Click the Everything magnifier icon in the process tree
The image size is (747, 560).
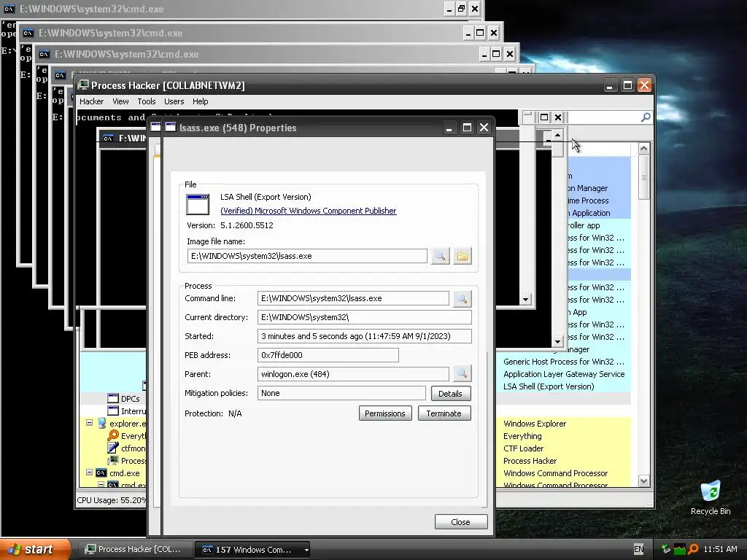pos(113,436)
